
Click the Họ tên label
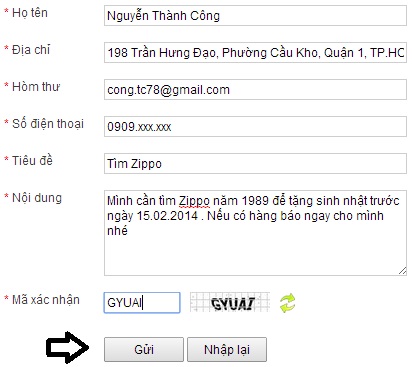pos(30,13)
